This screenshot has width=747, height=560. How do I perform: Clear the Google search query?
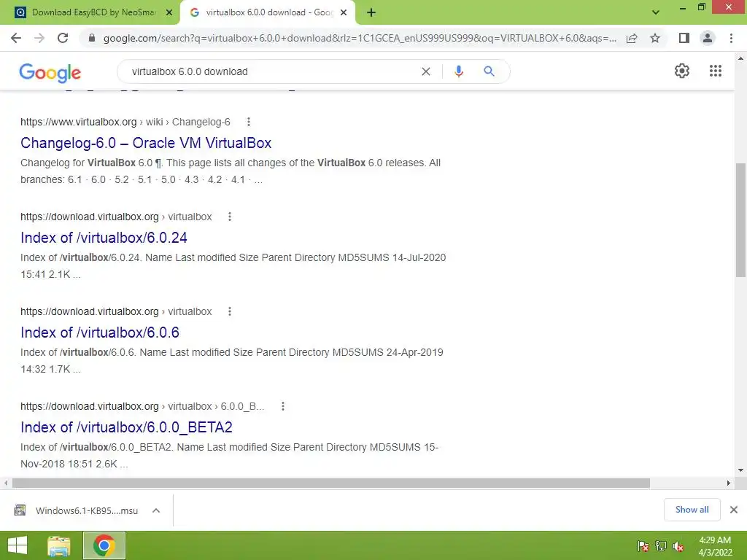click(426, 71)
